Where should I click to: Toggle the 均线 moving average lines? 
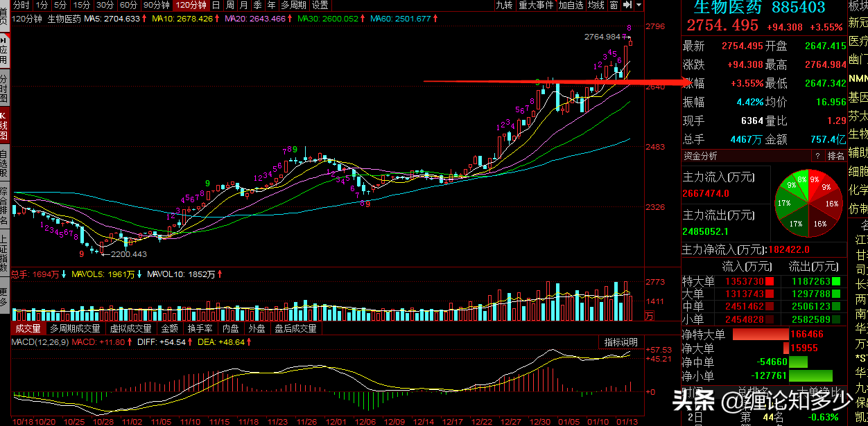point(596,5)
